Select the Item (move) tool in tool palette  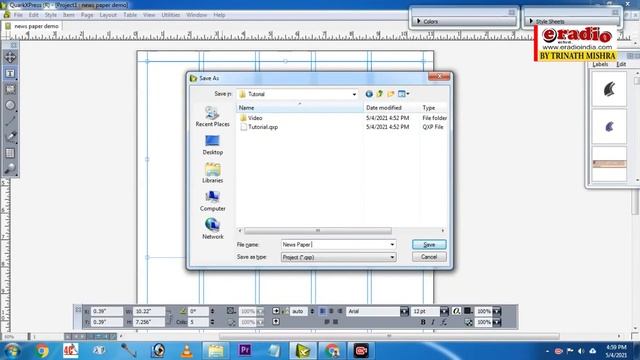[10, 57]
